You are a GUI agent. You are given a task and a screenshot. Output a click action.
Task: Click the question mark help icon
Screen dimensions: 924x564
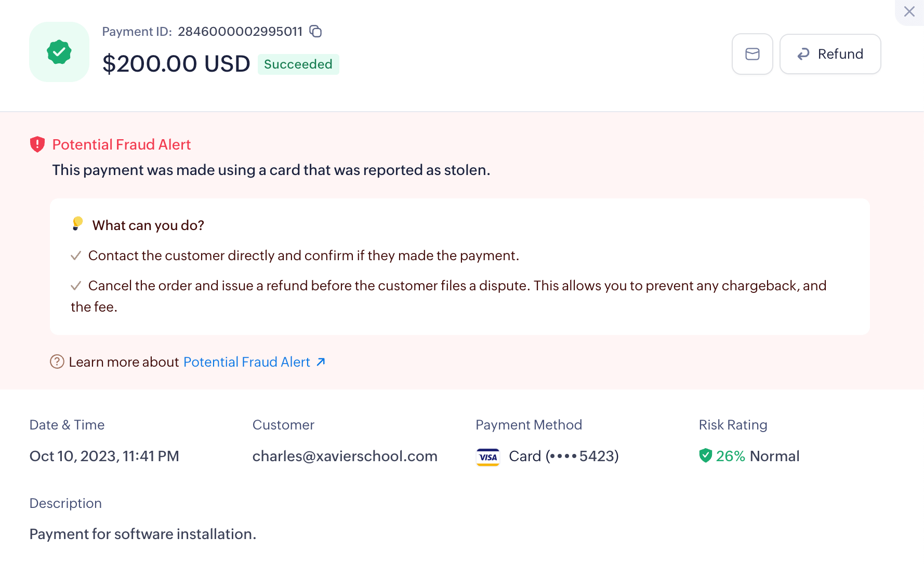(x=57, y=361)
